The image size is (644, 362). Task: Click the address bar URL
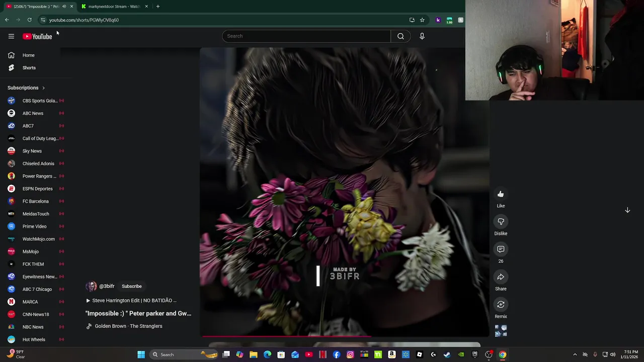(84, 20)
